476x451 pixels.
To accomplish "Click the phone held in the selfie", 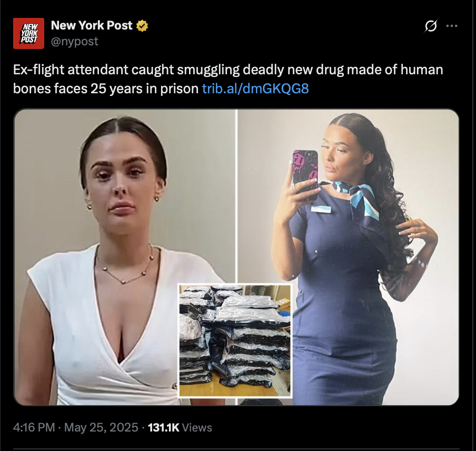I will coord(305,172).
